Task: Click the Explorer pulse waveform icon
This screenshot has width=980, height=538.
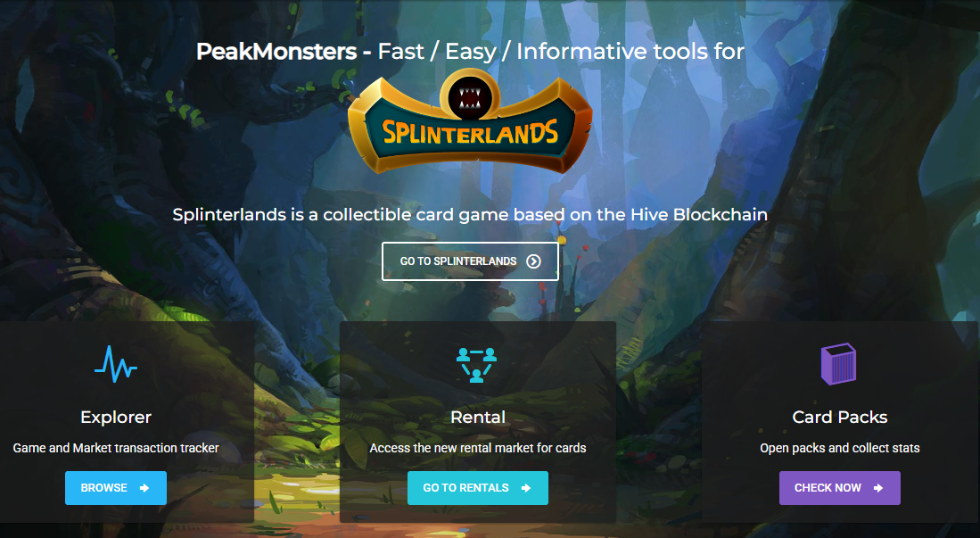Action: 116,364
